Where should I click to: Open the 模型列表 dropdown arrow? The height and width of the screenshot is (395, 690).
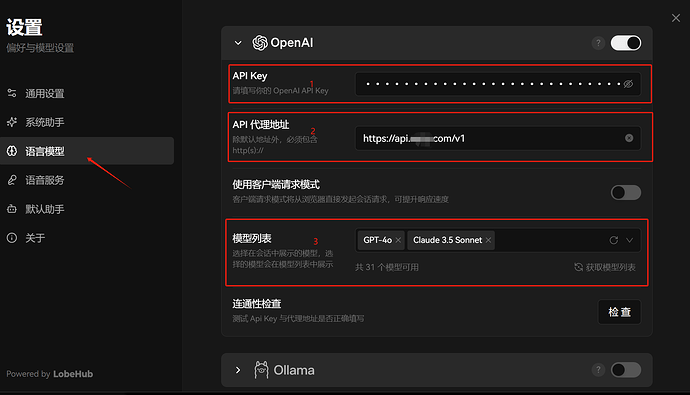[x=630, y=240]
